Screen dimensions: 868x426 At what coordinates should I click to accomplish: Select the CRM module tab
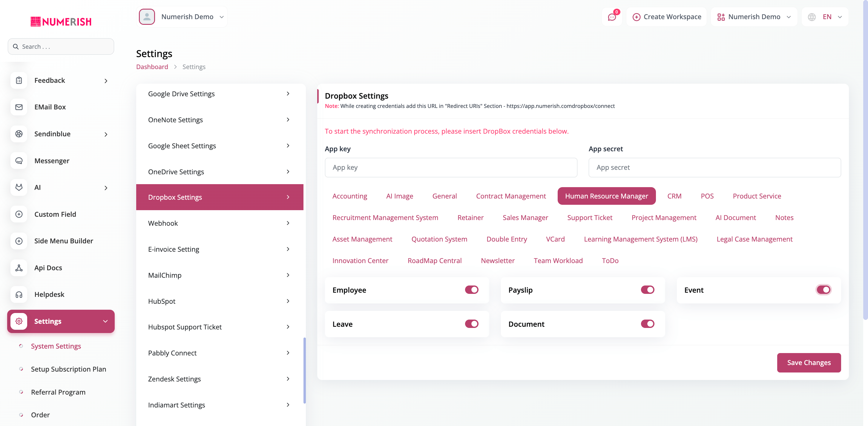674,196
